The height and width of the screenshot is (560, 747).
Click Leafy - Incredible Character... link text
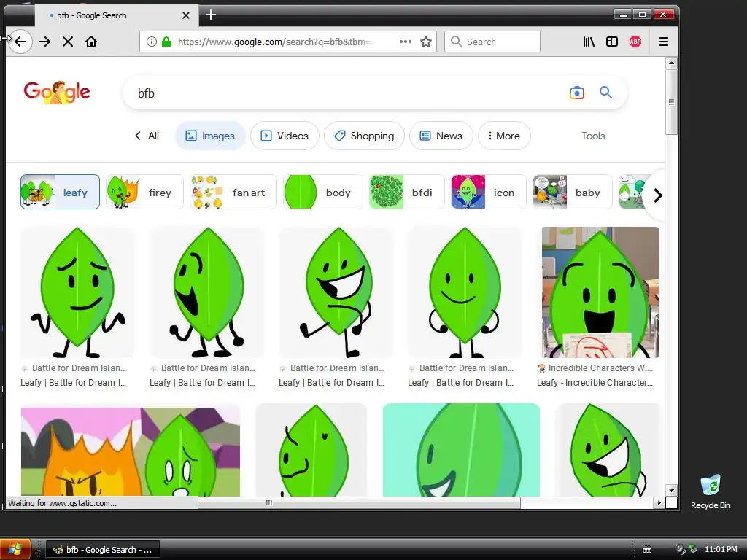[595, 382]
